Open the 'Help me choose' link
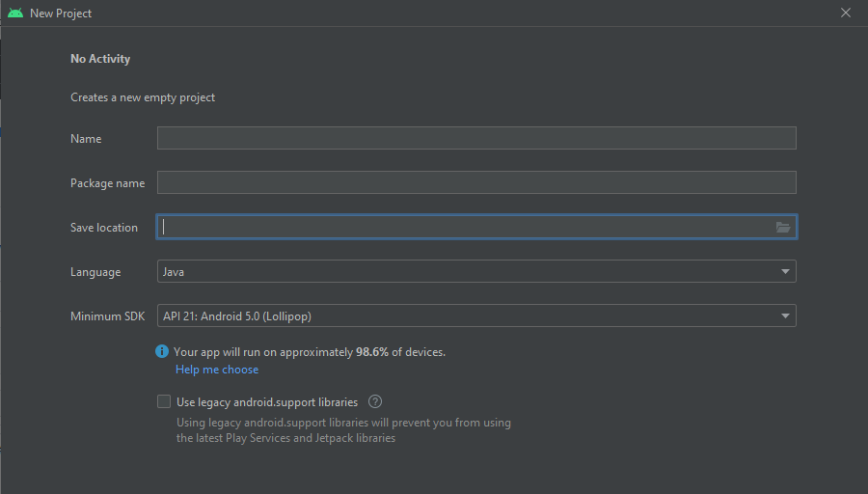This screenshot has width=868, height=494. tap(217, 370)
